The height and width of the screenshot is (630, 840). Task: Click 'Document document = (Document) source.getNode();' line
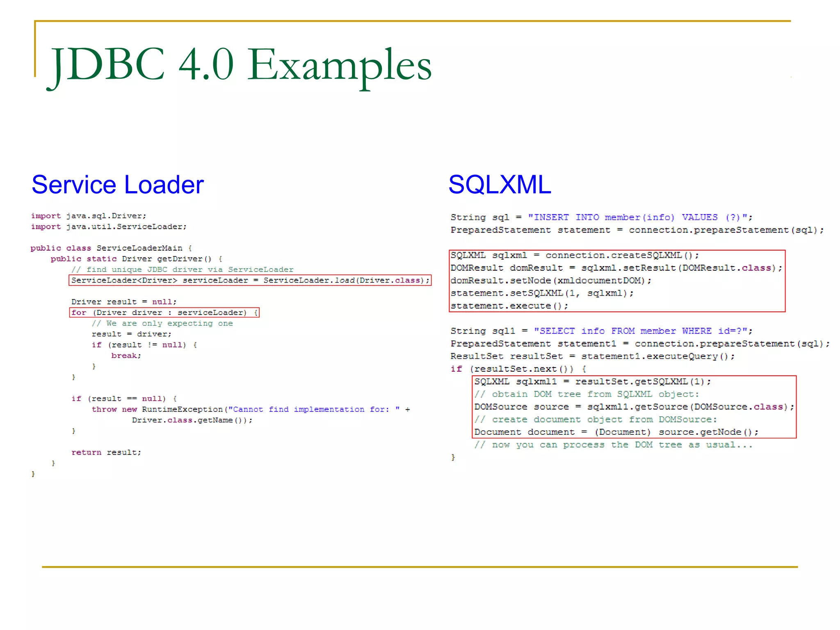[x=617, y=432]
